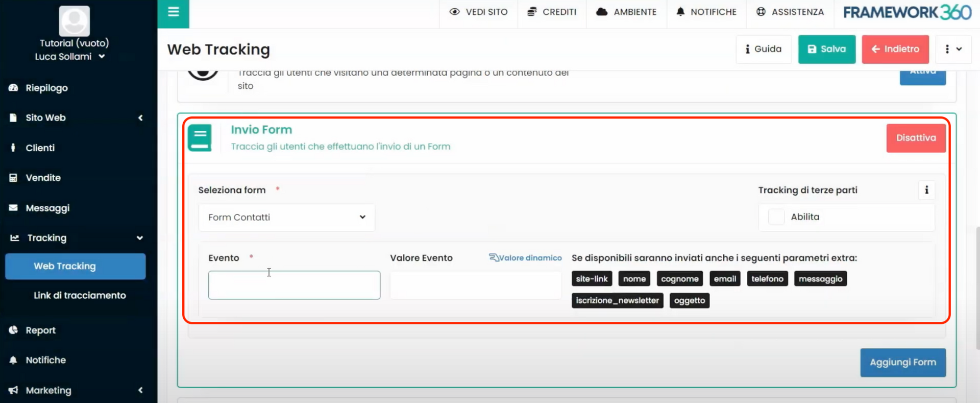980x403 pixels.
Task: Click Vedi Sito eye icon
Action: (454, 12)
